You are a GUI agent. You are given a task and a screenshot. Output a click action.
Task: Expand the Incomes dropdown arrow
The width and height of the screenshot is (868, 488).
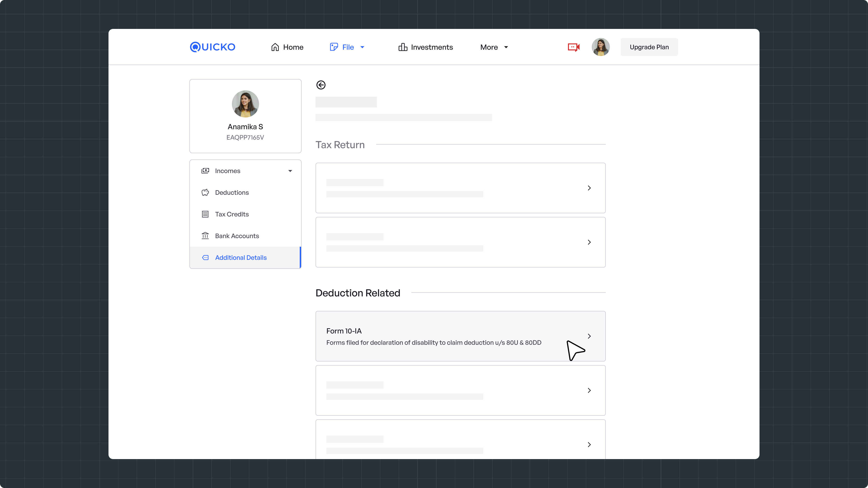point(290,171)
